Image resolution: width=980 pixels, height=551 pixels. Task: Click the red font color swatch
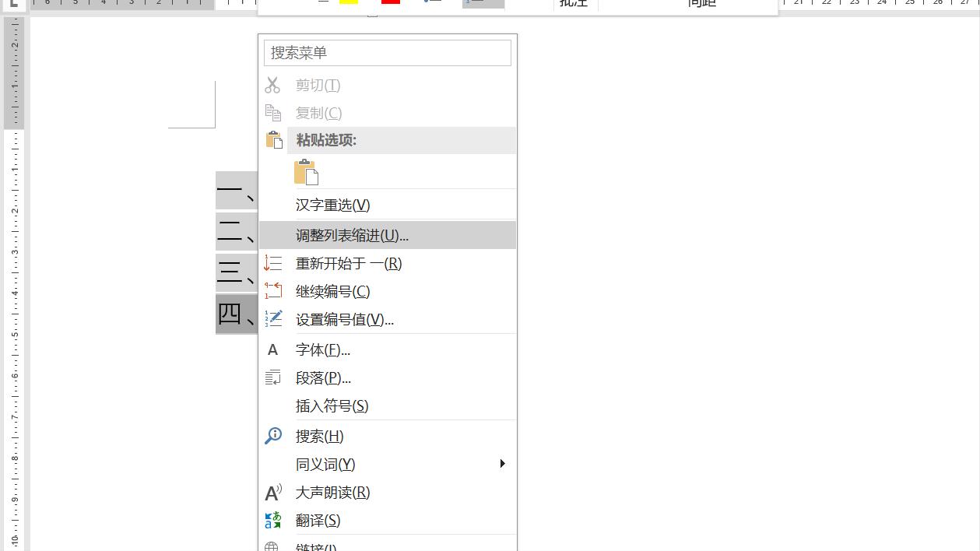391,2
